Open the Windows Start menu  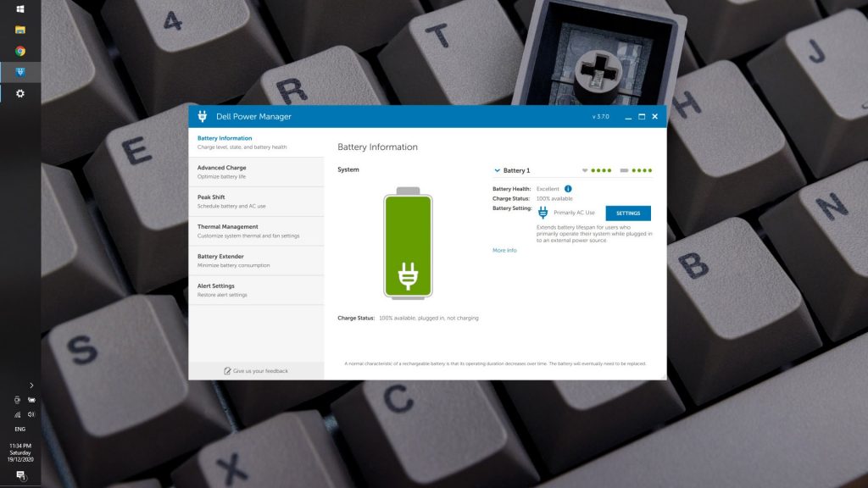pyautogui.click(x=20, y=8)
